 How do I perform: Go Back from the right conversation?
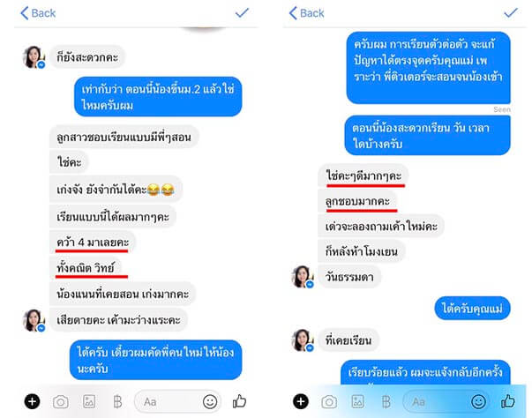[307, 13]
